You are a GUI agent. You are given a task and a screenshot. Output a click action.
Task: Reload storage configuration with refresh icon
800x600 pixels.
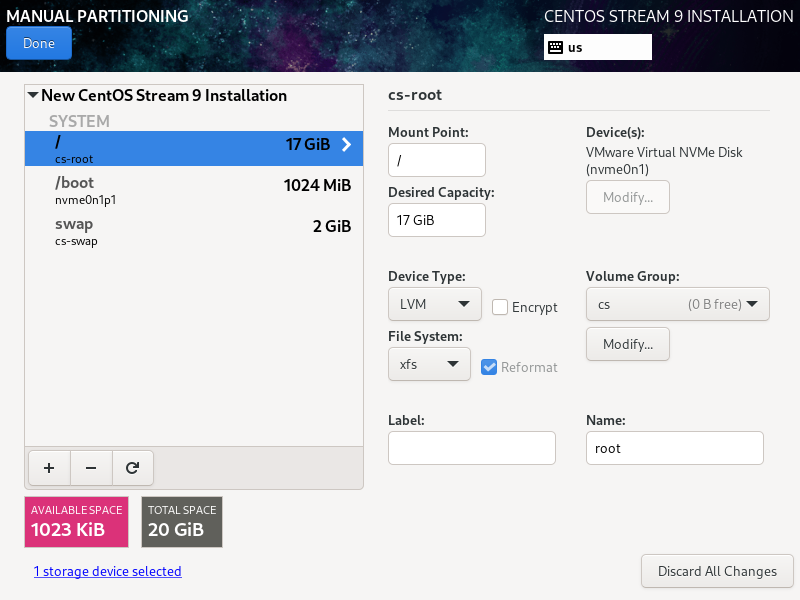point(133,468)
